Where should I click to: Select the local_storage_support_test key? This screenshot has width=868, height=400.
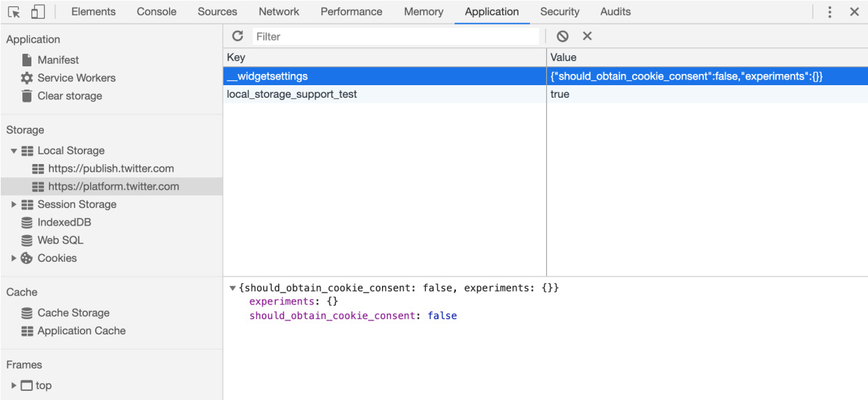point(385,94)
